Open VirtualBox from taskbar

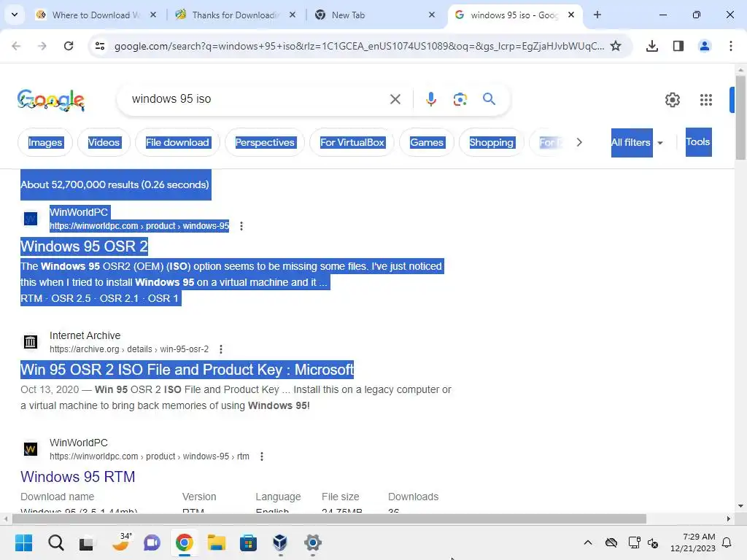tap(280, 542)
